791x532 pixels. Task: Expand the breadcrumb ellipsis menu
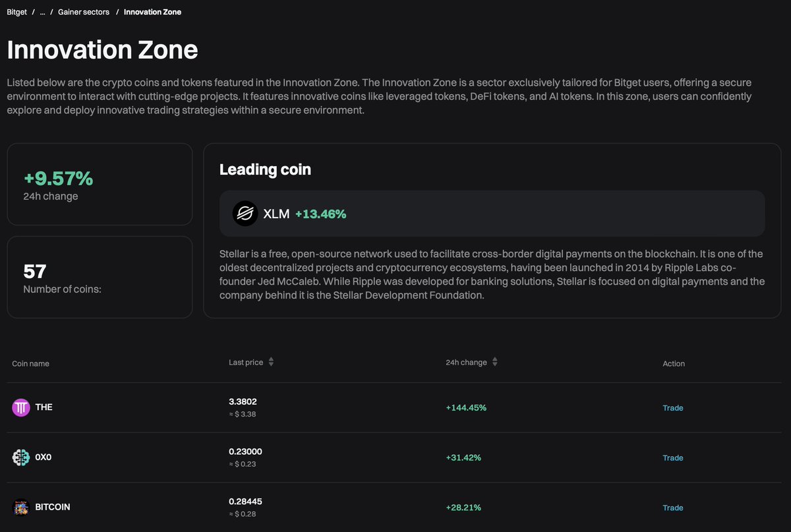pyautogui.click(x=42, y=11)
